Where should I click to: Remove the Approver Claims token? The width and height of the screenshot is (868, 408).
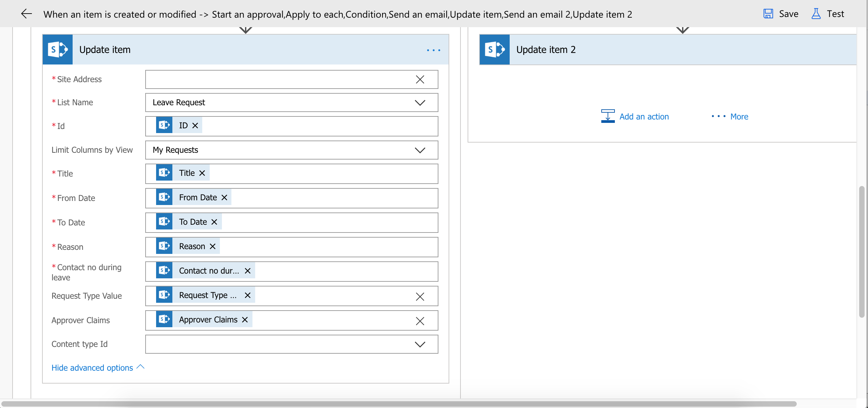tap(245, 319)
